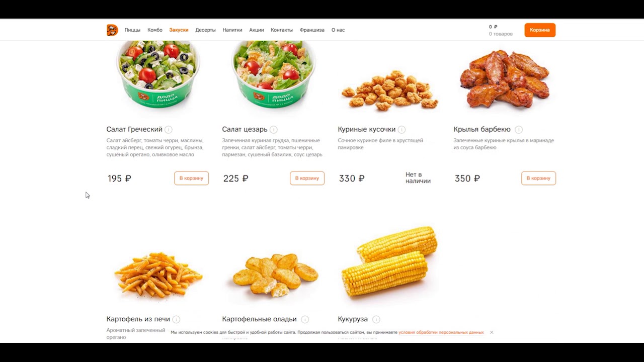Click the Dodo Pizza logo icon
644x362 pixels.
click(x=112, y=30)
